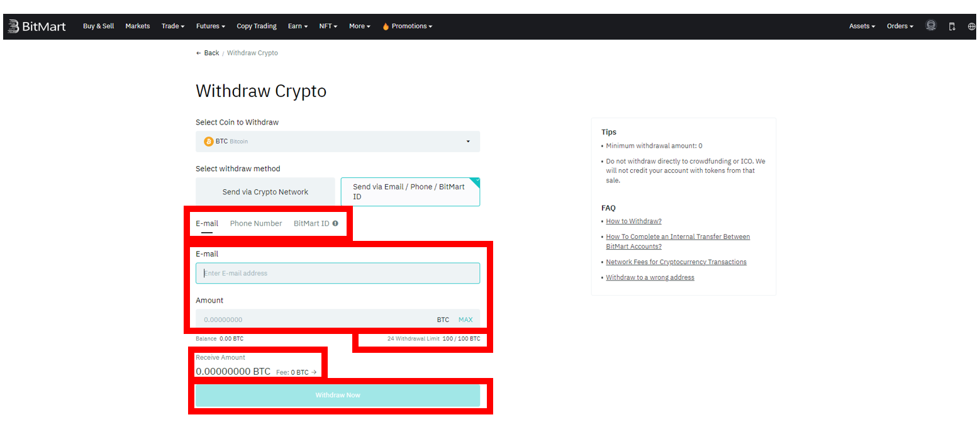
Task: Open Withdraw to a wrong address FAQ
Action: [x=650, y=277]
